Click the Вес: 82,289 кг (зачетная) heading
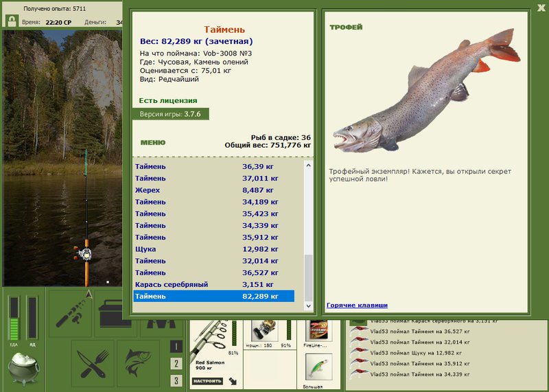The height and width of the screenshot is (392, 549). (196, 41)
